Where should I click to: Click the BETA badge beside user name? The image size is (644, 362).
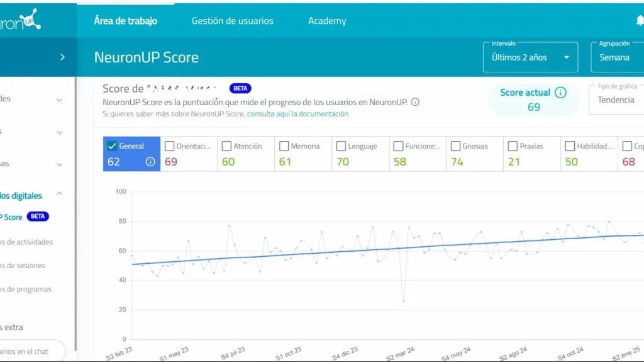click(240, 89)
